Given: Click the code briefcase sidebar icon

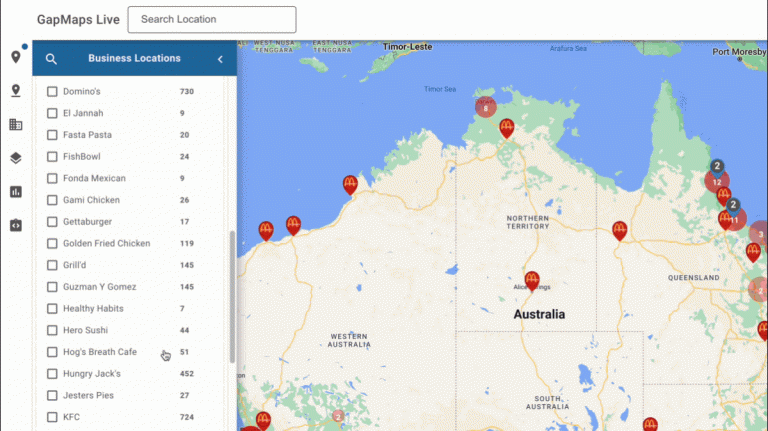Looking at the screenshot, I should (15, 225).
